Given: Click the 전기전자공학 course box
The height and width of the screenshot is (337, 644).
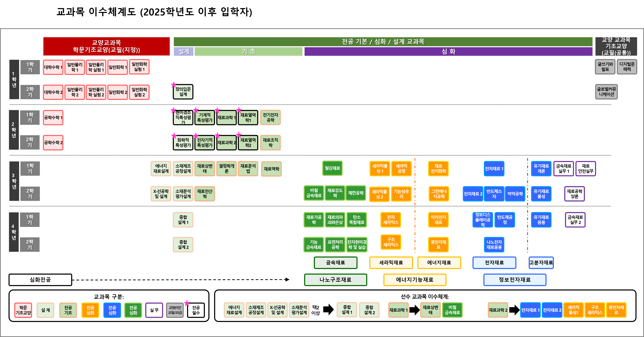Looking at the screenshot, I should tap(270, 118).
